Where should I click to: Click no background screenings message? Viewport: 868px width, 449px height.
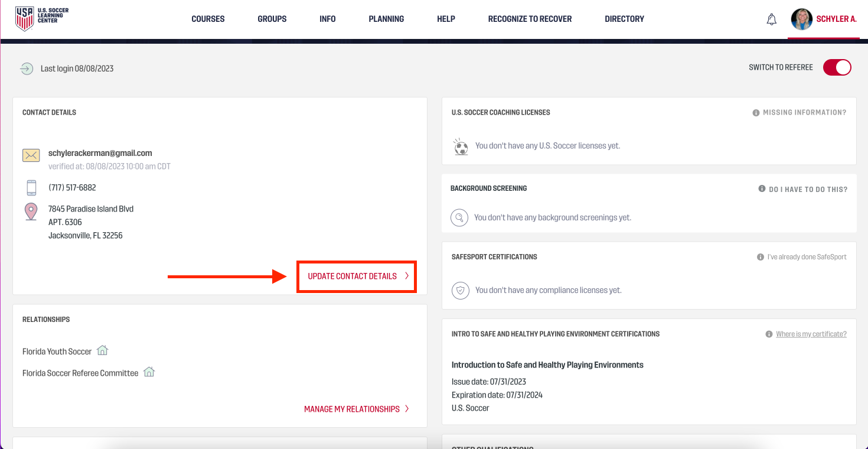[553, 218]
